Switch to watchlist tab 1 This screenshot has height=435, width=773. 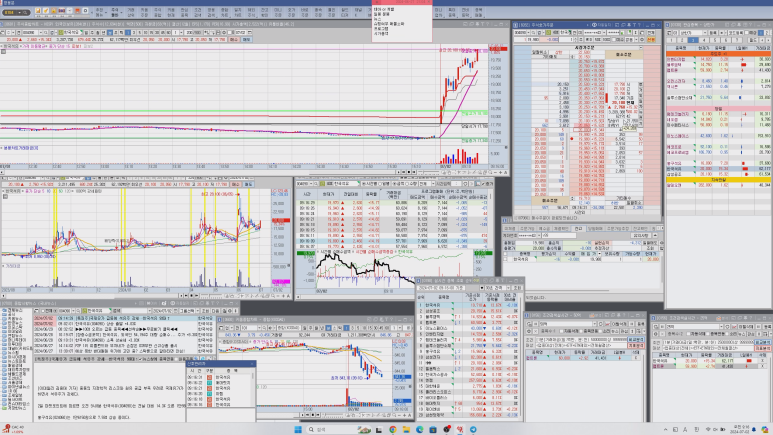pyautogui.click(x=671, y=40)
